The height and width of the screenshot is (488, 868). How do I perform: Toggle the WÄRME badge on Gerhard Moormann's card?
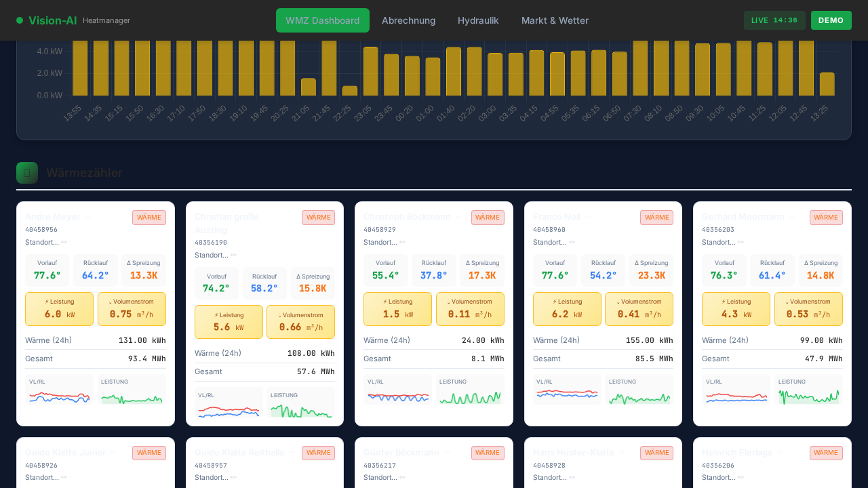826,217
